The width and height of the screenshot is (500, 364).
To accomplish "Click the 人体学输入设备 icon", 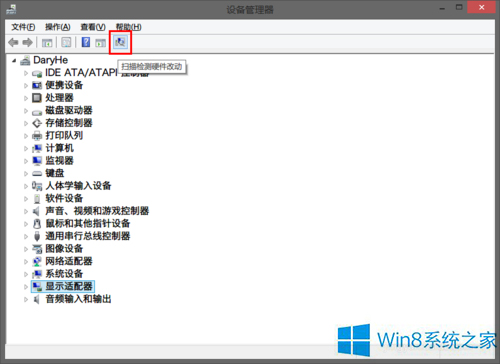I will (x=37, y=186).
